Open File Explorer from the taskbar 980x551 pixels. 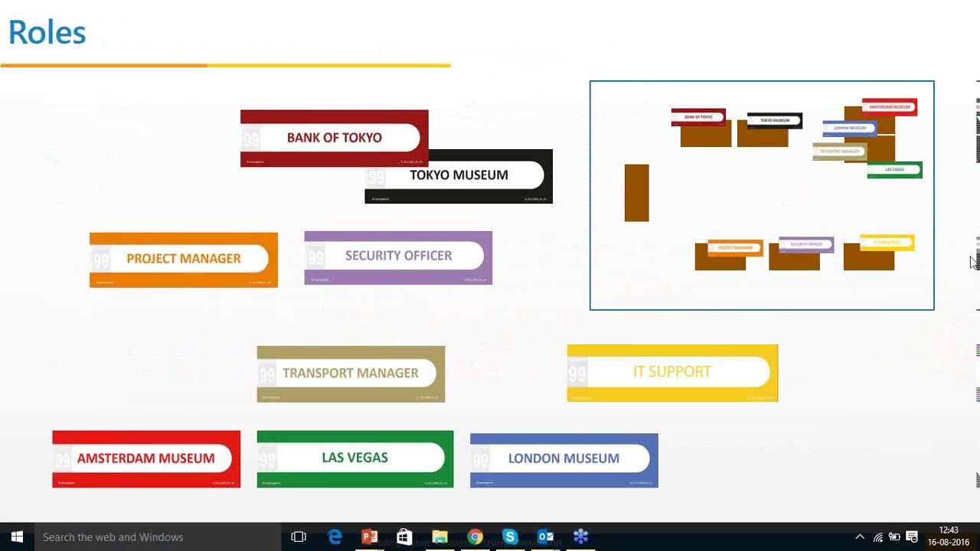coord(439,537)
